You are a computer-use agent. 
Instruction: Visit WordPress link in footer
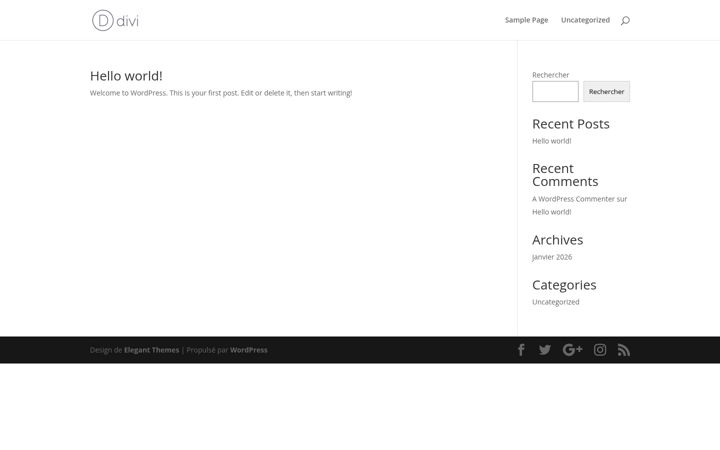click(x=248, y=350)
